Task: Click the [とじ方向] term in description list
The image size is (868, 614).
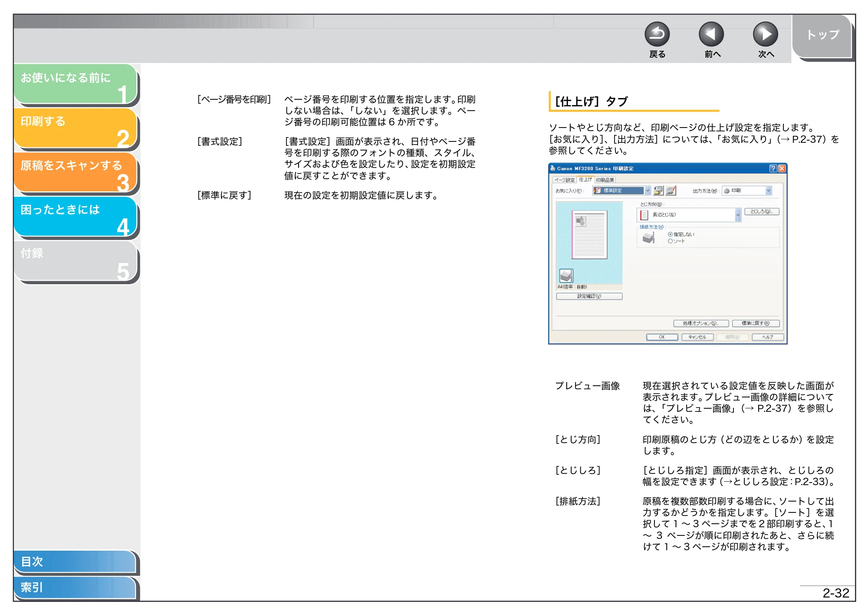Action: tap(578, 440)
